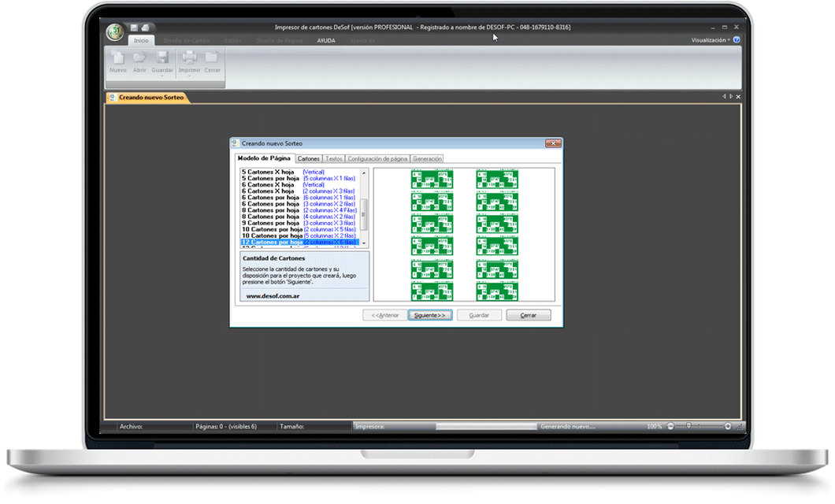Open the Acerca de... ribbon tab

[365, 40]
